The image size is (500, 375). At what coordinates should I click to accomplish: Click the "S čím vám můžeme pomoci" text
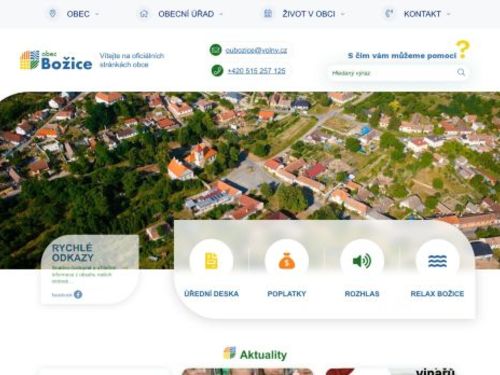[402, 56]
